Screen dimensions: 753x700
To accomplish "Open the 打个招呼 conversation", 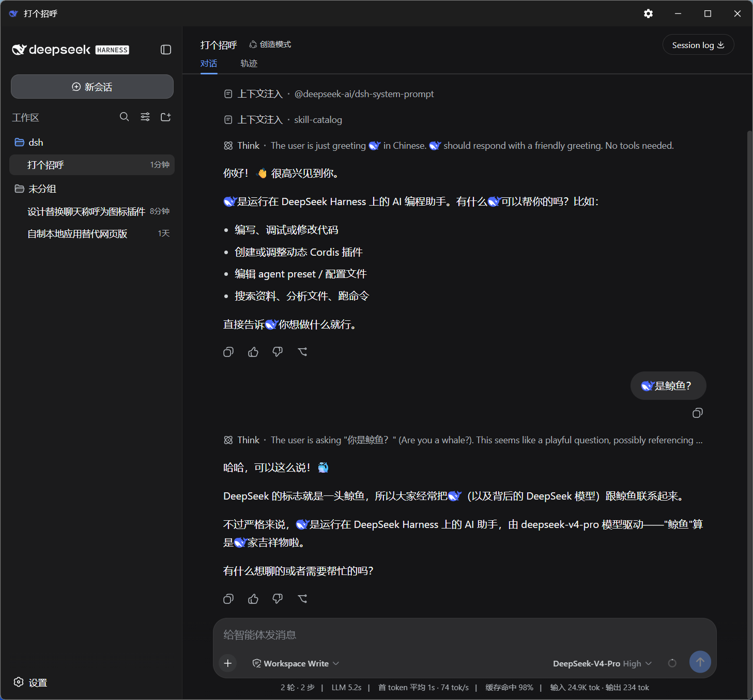I will (x=92, y=165).
